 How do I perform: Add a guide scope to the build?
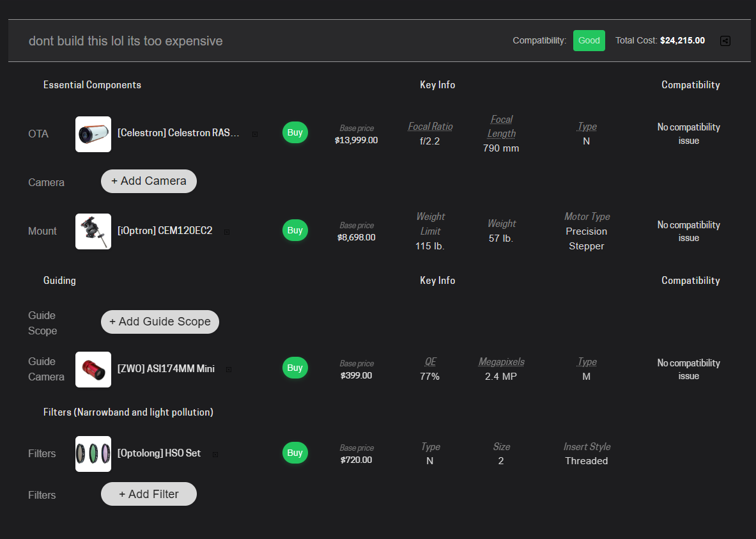[160, 322]
